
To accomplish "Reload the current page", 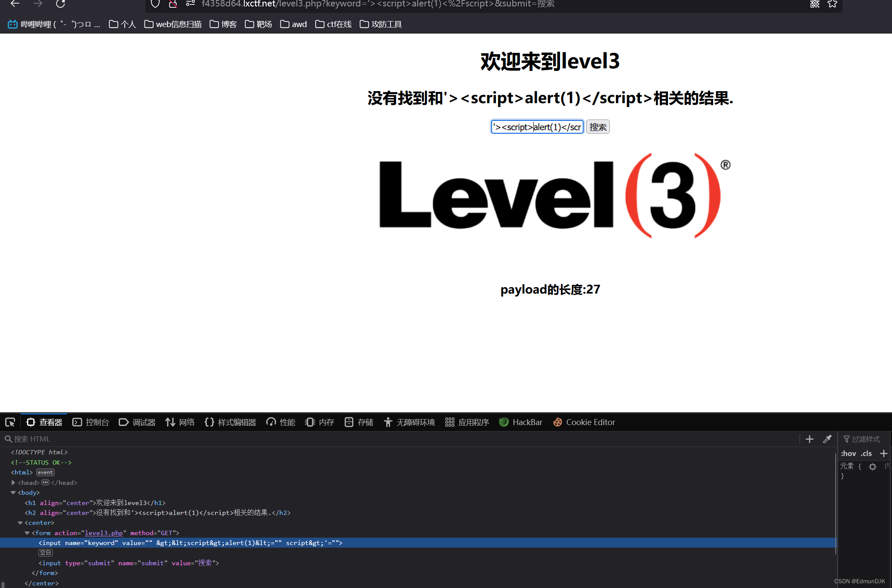I will 61,4.
